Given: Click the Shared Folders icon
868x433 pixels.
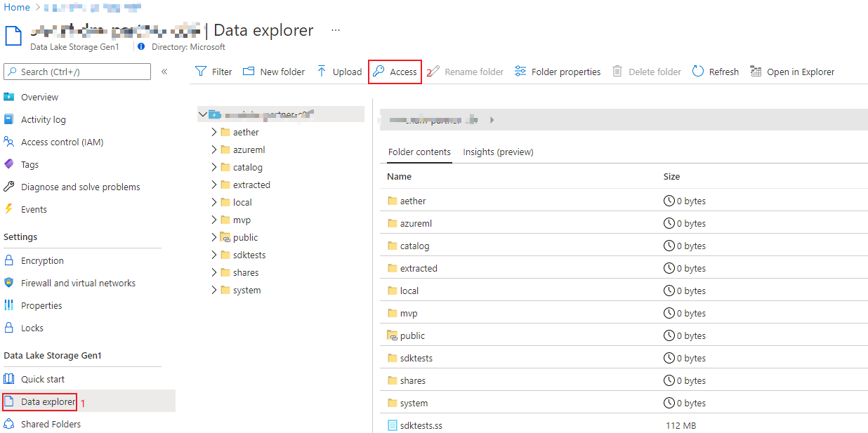Looking at the screenshot, I should (x=9, y=424).
